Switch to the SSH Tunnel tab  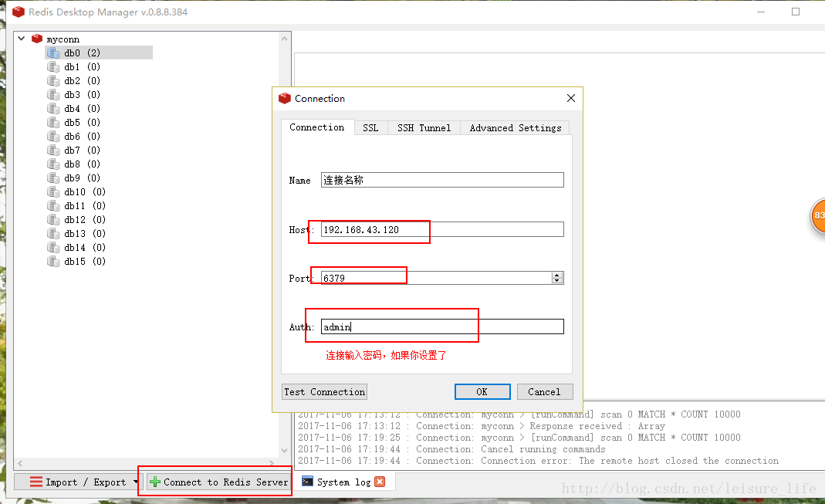pos(424,128)
